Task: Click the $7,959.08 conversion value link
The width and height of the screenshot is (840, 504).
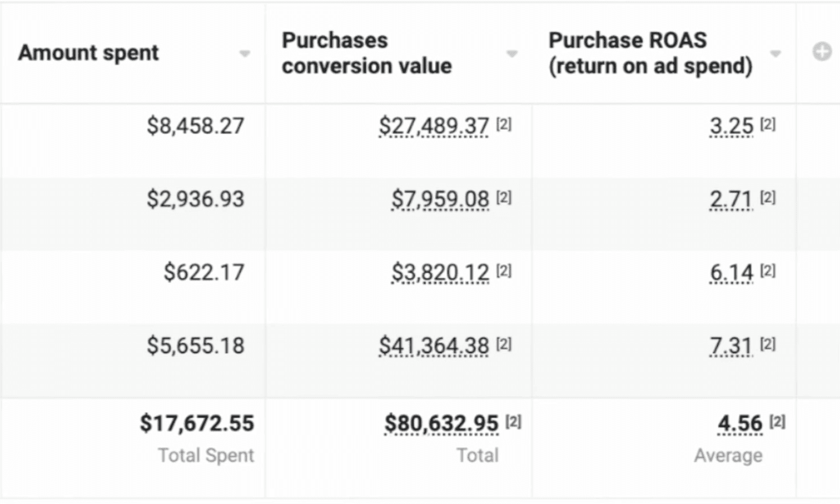Action: [440, 199]
